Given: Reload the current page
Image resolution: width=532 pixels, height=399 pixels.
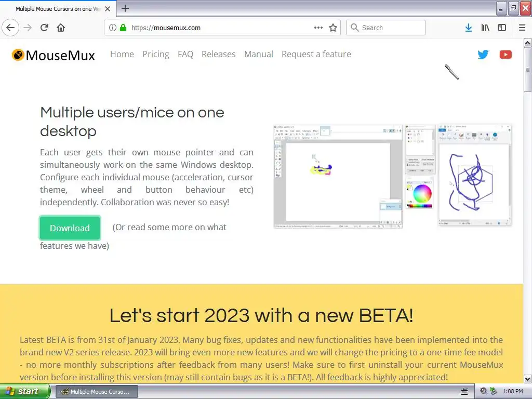Looking at the screenshot, I should click(x=45, y=28).
